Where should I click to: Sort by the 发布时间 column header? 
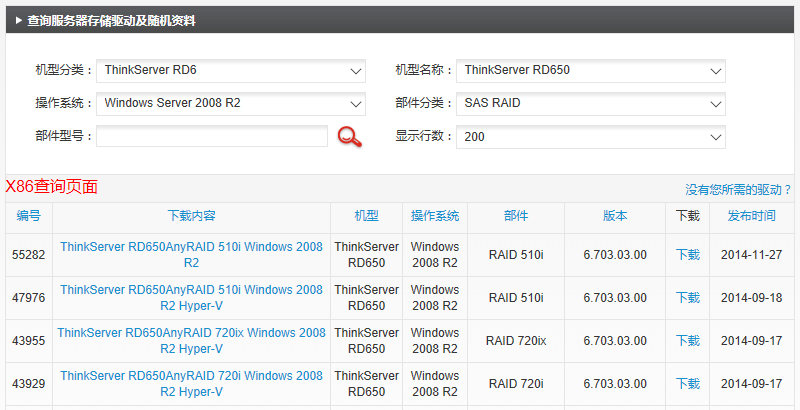click(x=751, y=216)
